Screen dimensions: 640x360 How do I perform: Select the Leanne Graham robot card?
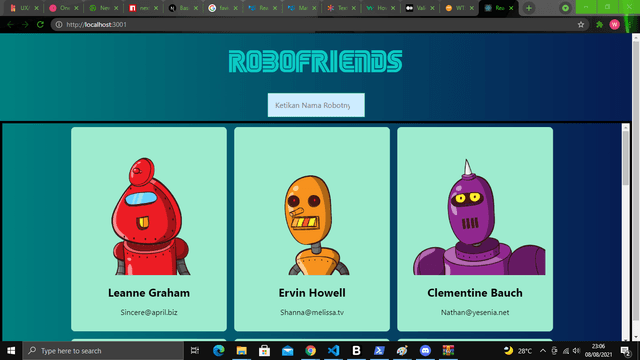tap(149, 229)
